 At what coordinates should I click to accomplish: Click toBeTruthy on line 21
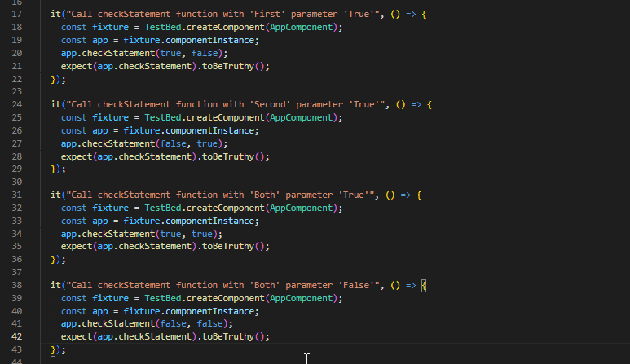tap(227, 66)
